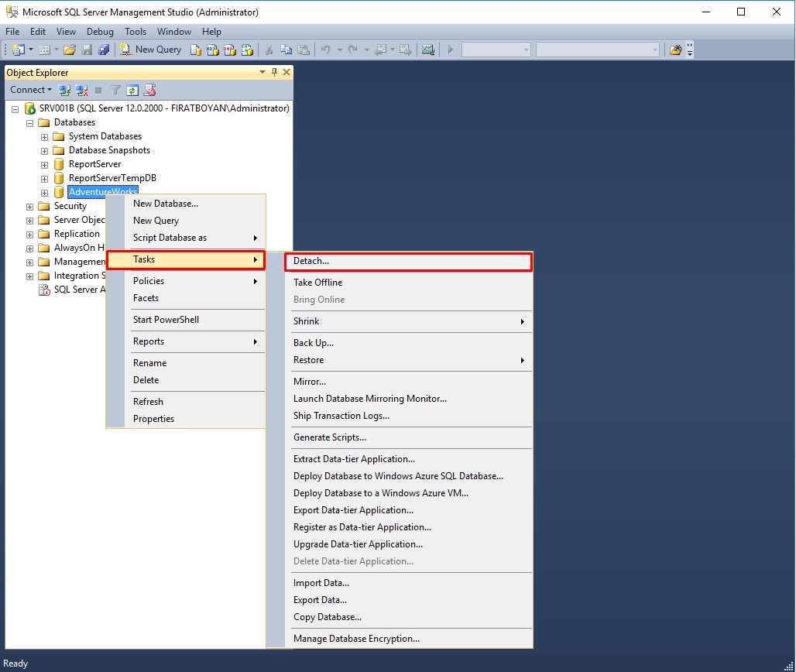Click the Activity Monitor toolbar icon
Screen dimensions: 796x672
click(x=428, y=50)
